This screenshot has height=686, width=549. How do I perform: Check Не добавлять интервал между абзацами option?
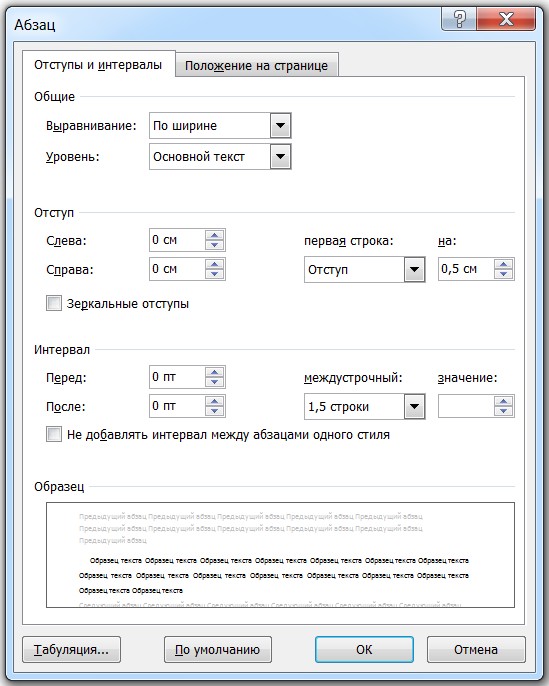click(x=54, y=434)
